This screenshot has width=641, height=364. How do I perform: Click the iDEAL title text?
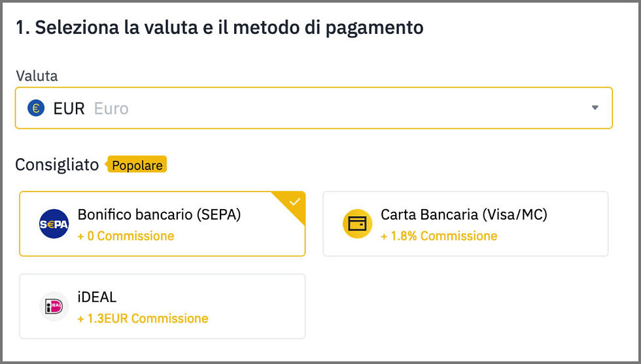click(x=97, y=297)
